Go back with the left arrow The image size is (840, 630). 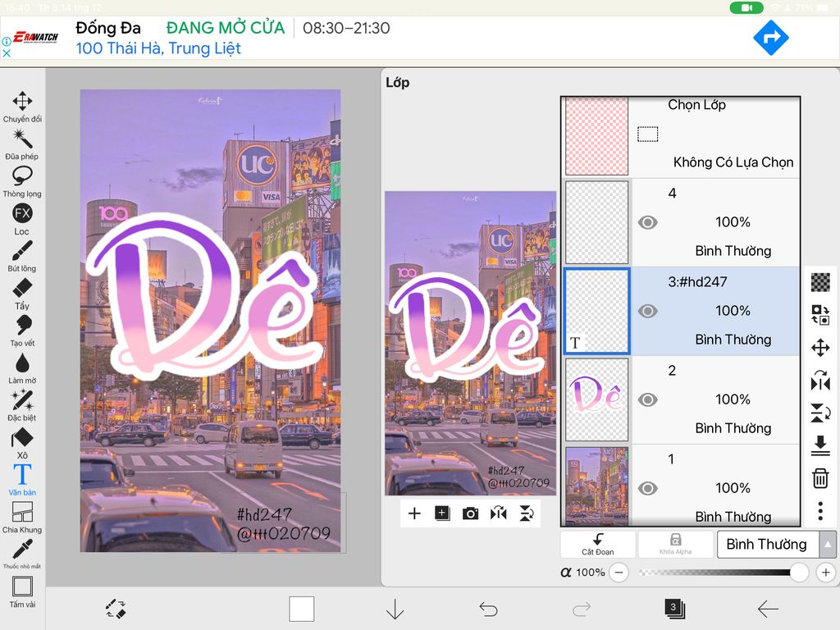pyautogui.click(x=768, y=609)
